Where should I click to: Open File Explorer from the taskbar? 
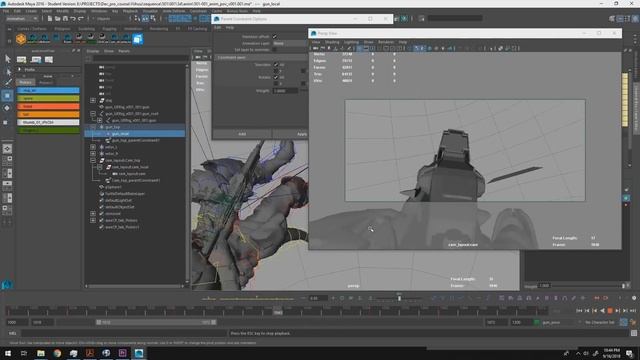(x=41, y=353)
